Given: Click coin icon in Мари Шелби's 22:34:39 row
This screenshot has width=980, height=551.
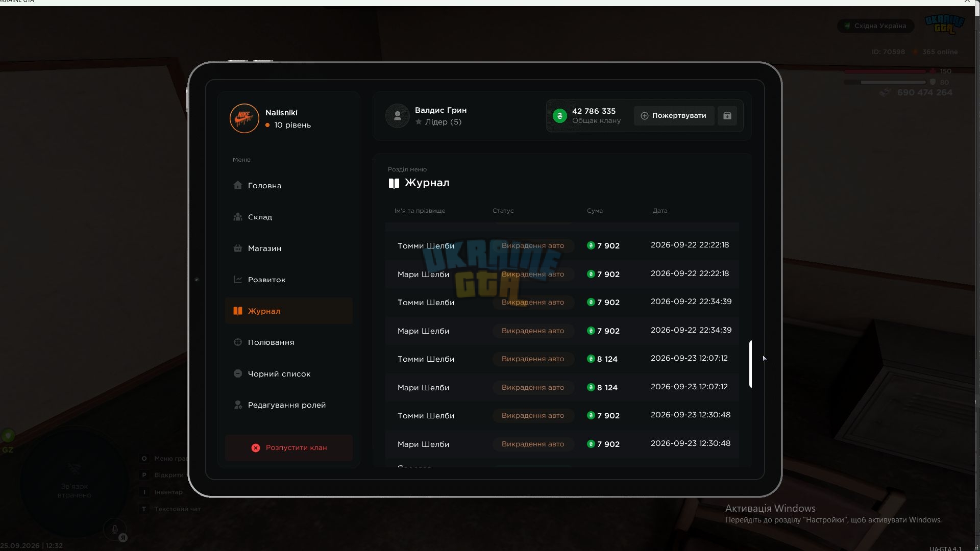Looking at the screenshot, I should point(591,331).
